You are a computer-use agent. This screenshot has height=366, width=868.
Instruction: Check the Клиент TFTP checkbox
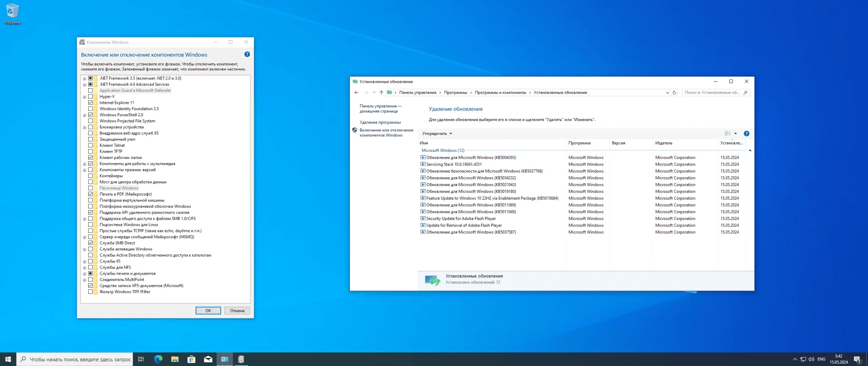tap(90, 151)
